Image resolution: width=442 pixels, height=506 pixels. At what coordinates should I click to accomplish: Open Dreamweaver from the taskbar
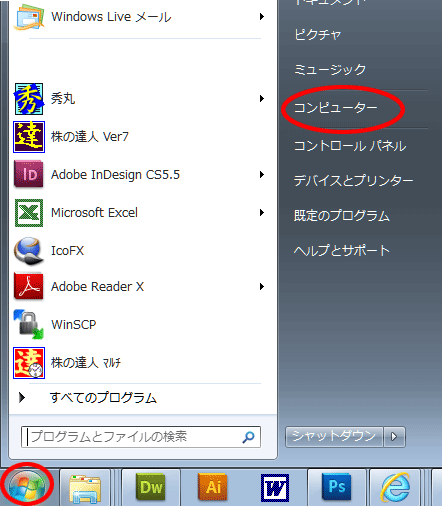151,487
